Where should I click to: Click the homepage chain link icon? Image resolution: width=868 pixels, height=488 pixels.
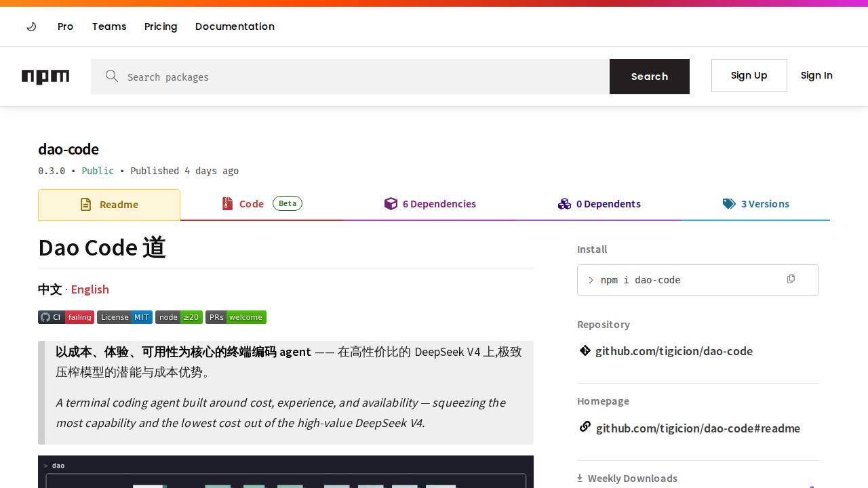pyautogui.click(x=585, y=427)
